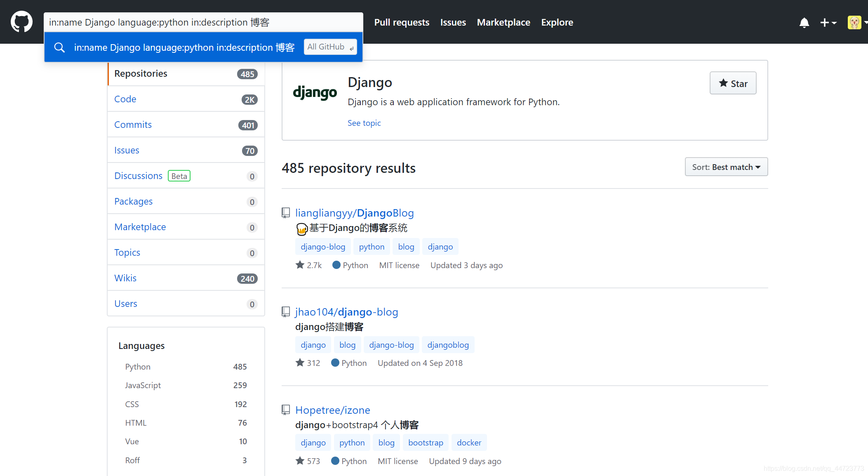
Task: Open the Sort: Best match dropdown
Action: pos(726,167)
